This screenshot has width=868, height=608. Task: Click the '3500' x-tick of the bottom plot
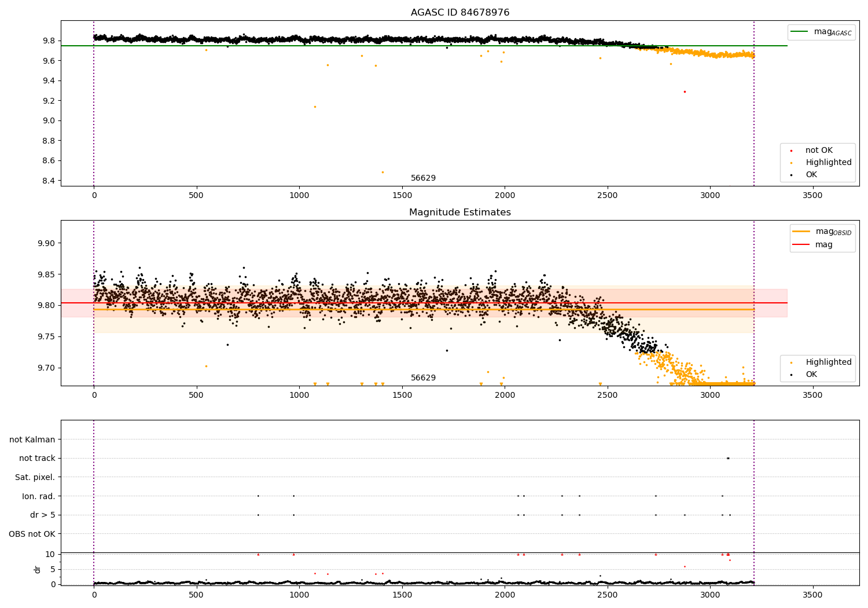tap(813, 595)
